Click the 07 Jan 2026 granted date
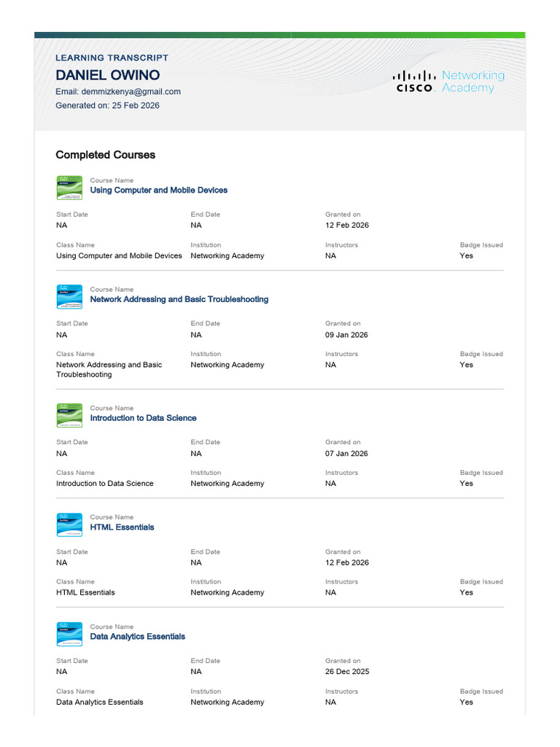Viewport: 560px width, 747px height. (346, 454)
